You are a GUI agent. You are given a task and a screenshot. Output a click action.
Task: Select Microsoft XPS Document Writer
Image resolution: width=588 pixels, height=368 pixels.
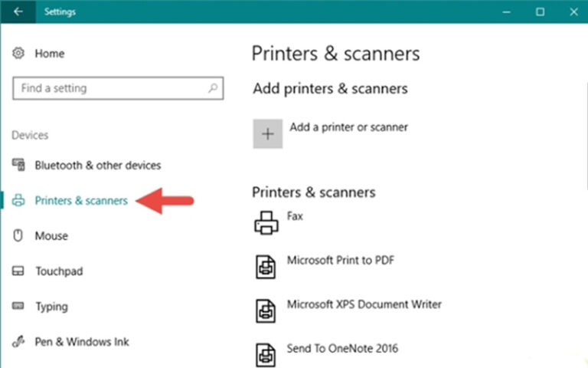[364, 304]
